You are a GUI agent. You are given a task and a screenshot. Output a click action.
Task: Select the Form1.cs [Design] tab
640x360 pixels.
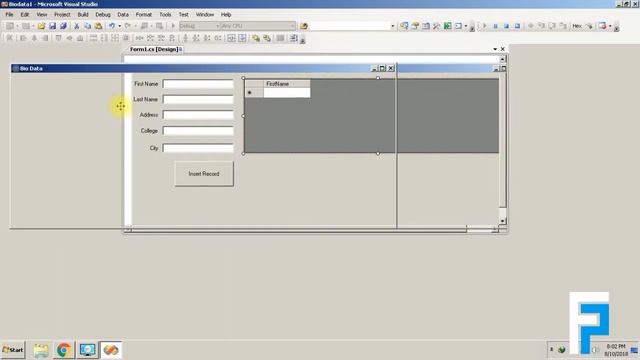[154, 49]
